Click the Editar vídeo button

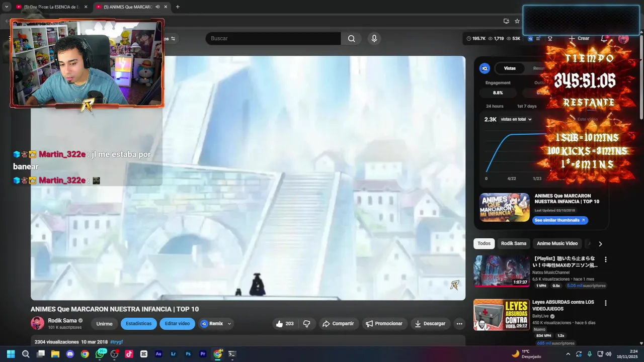click(177, 324)
